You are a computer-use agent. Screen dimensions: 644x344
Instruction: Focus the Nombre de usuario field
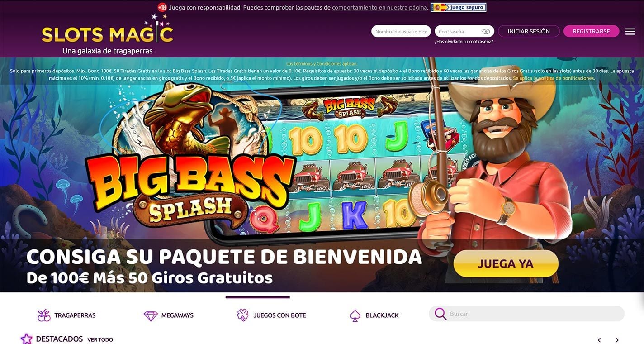click(x=401, y=31)
